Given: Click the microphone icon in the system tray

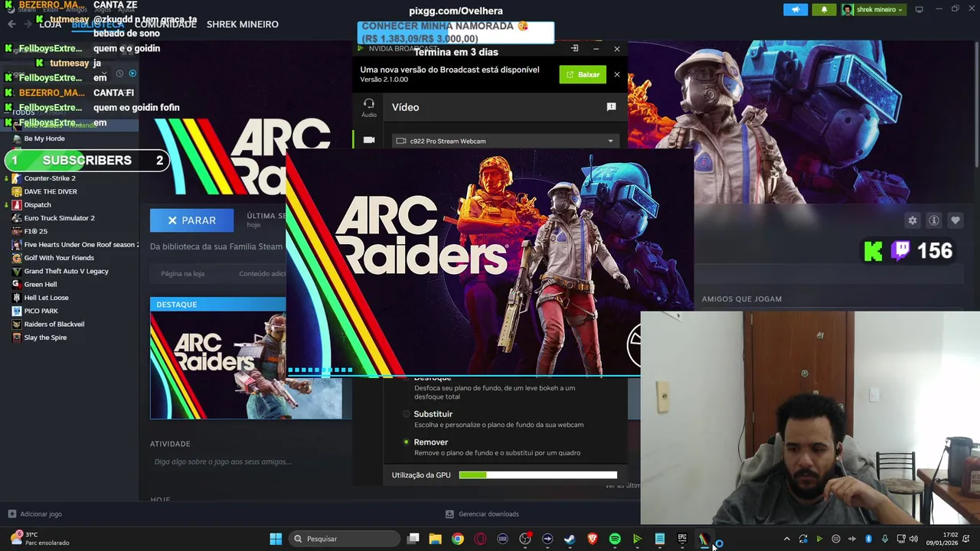Looking at the screenshot, I should point(885,539).
